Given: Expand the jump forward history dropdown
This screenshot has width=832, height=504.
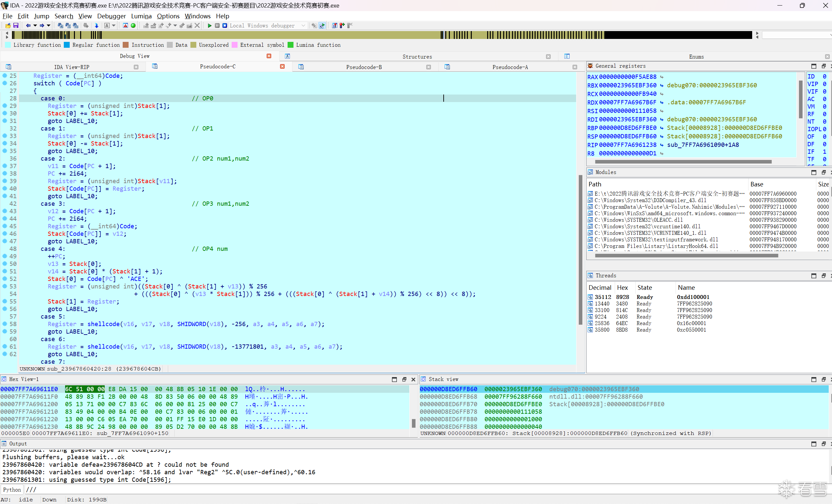Looking at the screenshot, I should click(49, 26).
